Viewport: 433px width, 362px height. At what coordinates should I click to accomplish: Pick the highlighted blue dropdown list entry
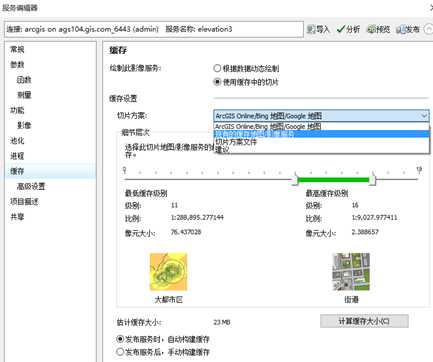point(321,134)
